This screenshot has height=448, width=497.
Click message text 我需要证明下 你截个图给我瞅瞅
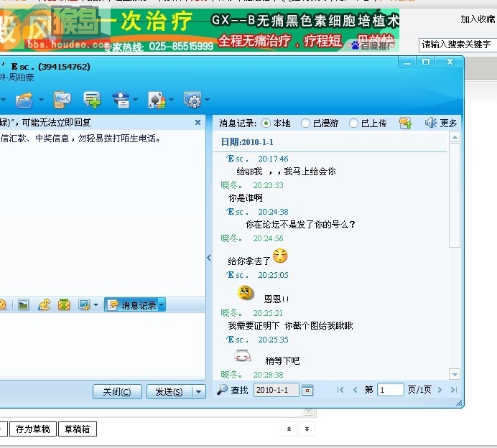pyautogui.click(x=290, y=325)
